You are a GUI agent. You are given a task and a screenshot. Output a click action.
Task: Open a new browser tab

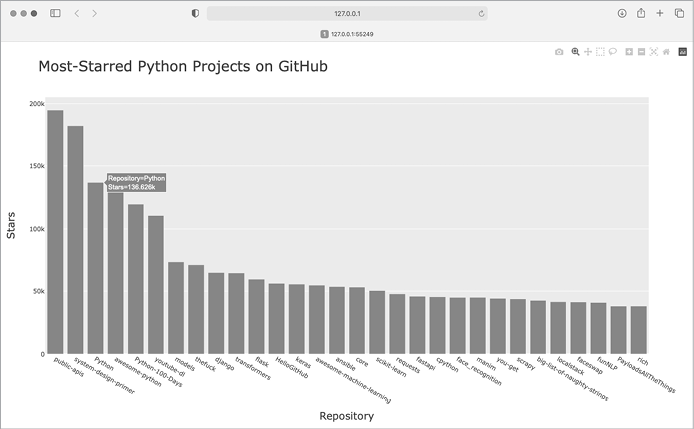coord(660,13)
